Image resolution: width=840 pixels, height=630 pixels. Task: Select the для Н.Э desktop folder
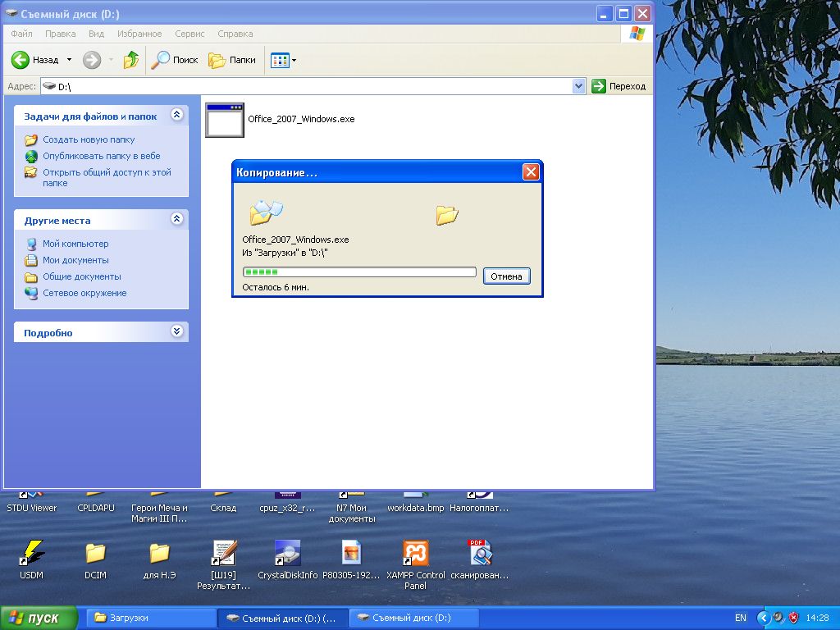point(159,553)
